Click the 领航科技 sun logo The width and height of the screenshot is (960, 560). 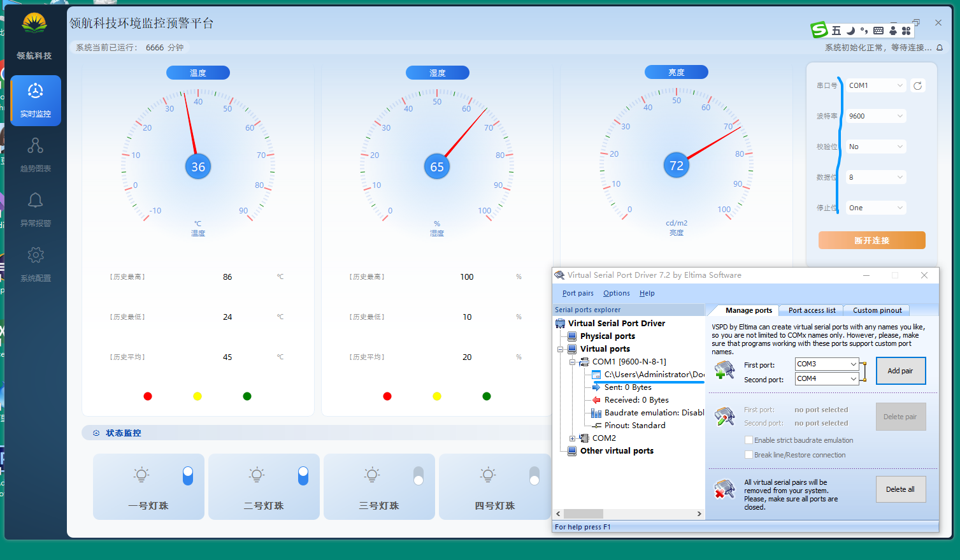point(34,24)
